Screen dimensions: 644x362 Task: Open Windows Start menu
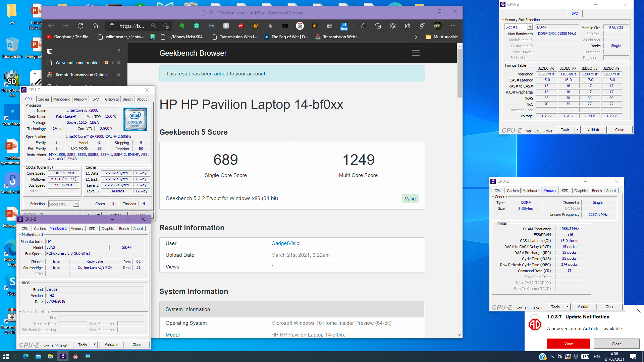[x=6, y=356]
